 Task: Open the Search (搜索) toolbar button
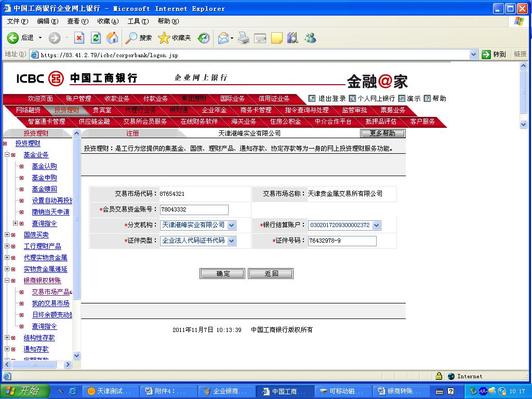[138, 37]
